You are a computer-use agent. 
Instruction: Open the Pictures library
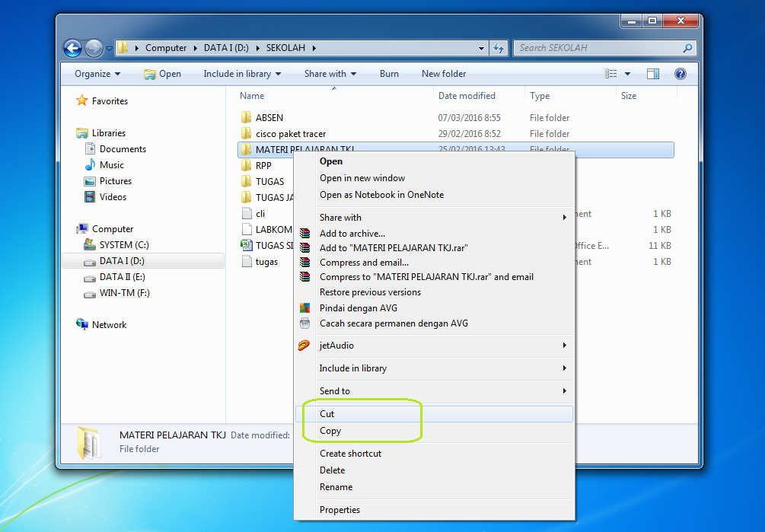[x=108, y=181]
